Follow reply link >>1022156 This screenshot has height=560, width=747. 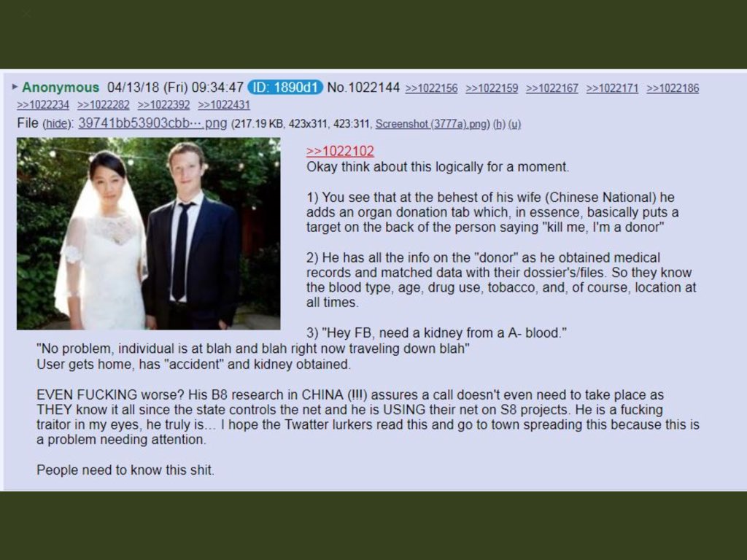431,88
